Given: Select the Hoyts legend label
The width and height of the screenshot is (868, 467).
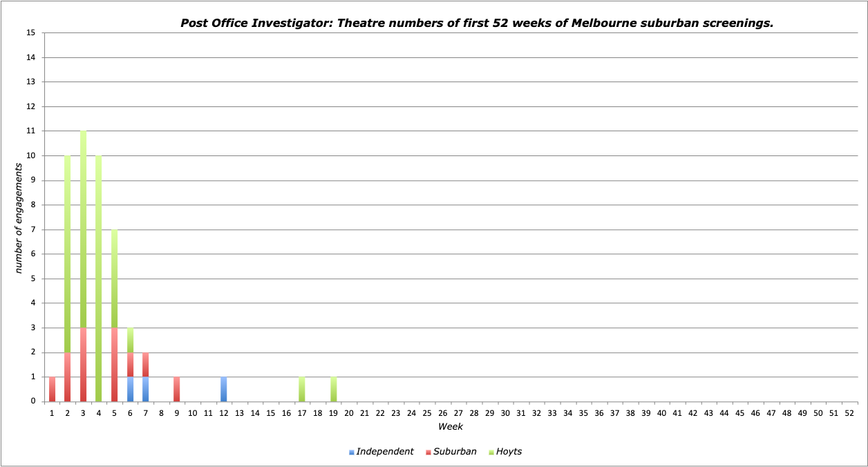Looking at the screenshot, I should click(509, 452).
